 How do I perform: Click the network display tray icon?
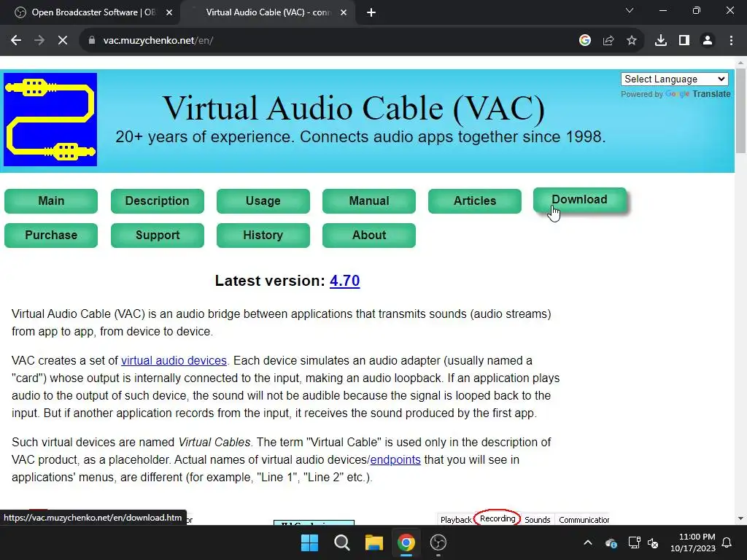coord(634,542)
